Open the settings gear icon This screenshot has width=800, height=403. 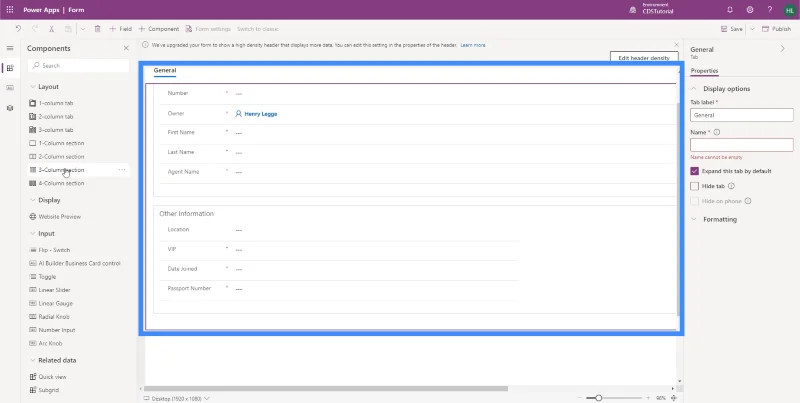[749, 10]
